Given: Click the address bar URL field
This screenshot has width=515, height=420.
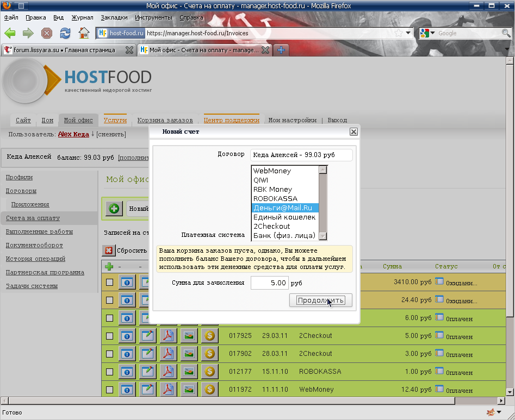Looking at the screenshot, I should (269, 33).
